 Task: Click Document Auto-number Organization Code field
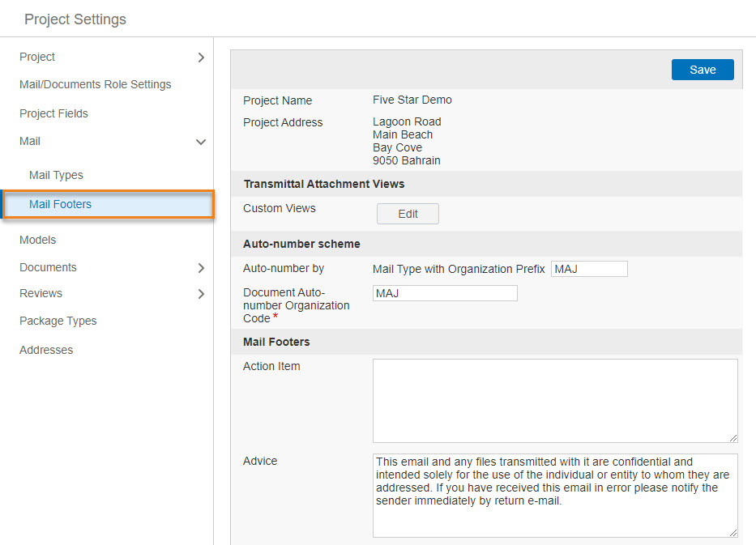[445, 293]
